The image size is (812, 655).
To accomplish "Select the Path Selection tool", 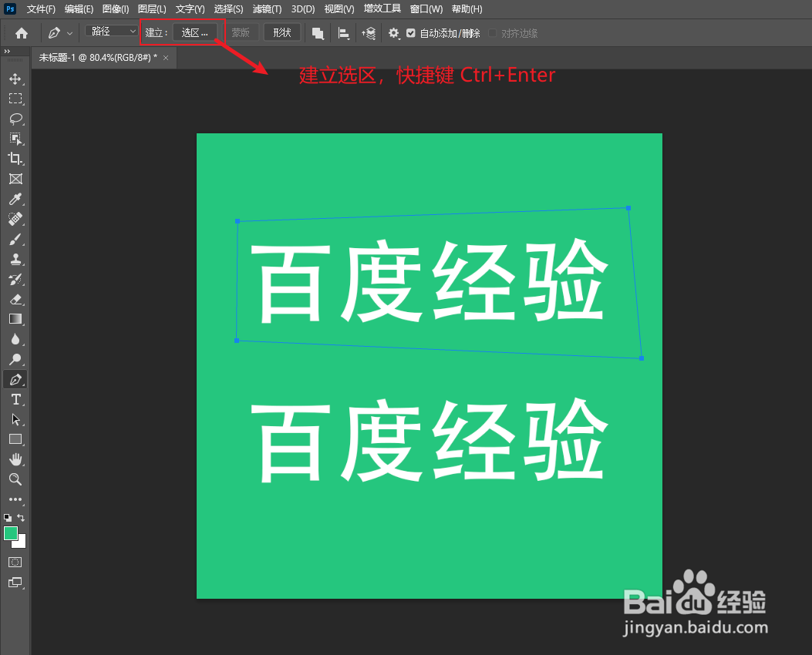I will tap(16, 419).
